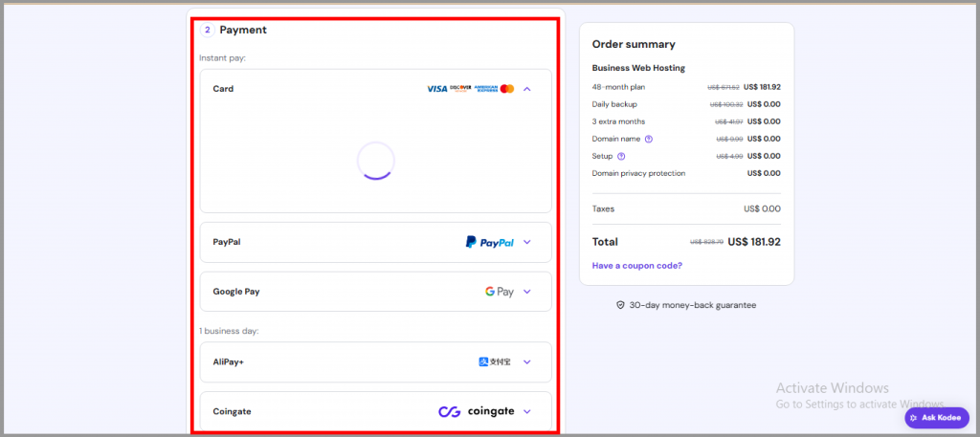The width and height of the screenshot is (980, 437).
Task: Click the Order summary heading
Action: coord(634,44)
